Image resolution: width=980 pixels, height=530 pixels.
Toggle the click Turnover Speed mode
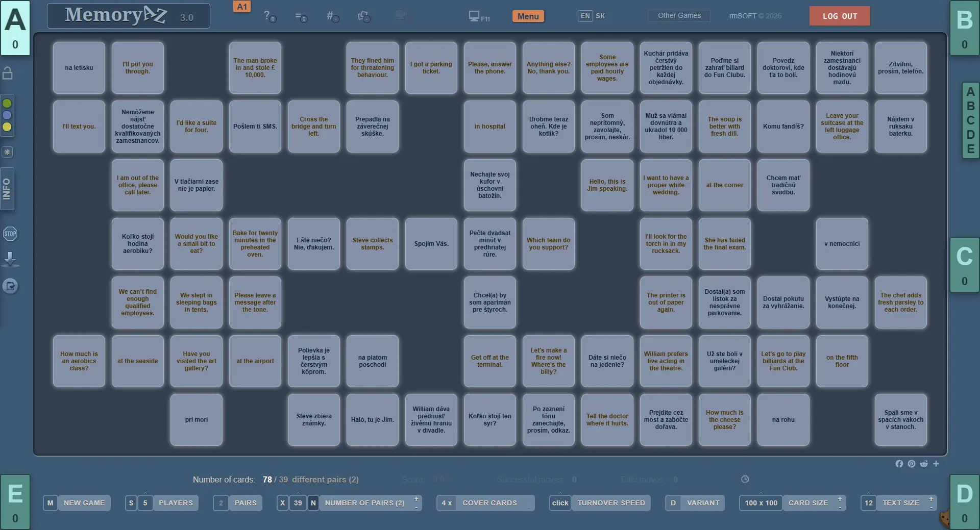tap(560, 503)
